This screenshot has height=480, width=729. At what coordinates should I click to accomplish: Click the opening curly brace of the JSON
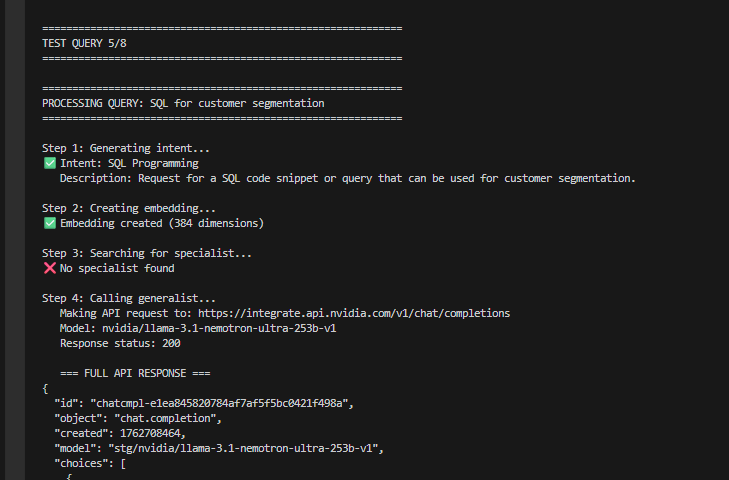point(45,388)
